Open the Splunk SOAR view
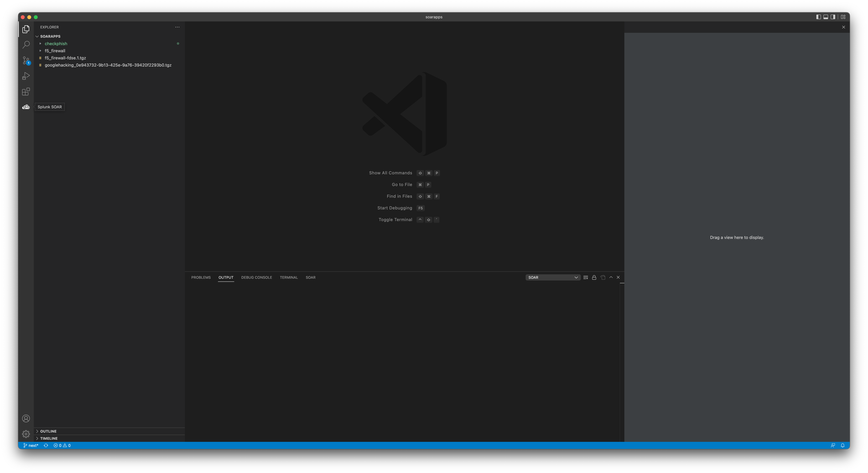Viewport: 868px width, 473px height. [x=26, y=107]
